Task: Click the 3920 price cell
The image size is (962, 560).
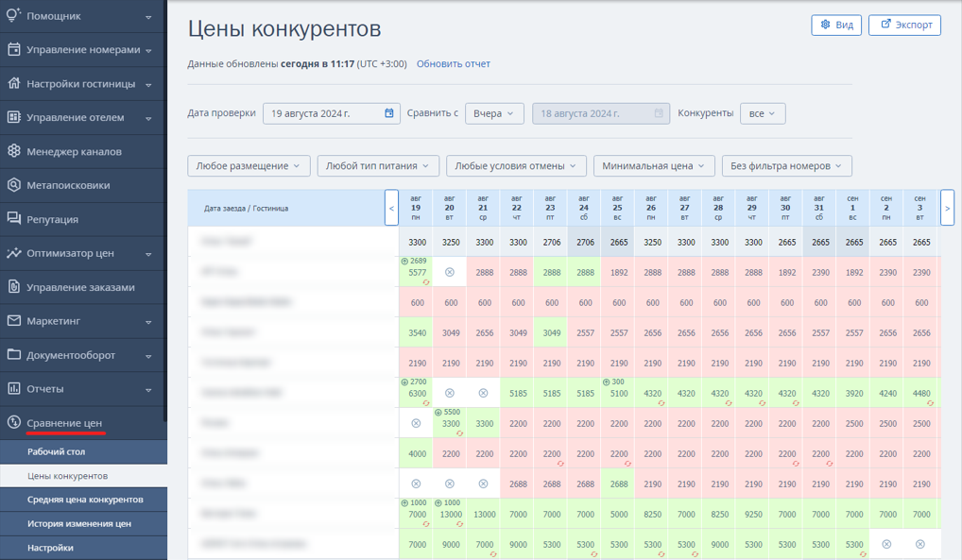Action: coord(854,393)
